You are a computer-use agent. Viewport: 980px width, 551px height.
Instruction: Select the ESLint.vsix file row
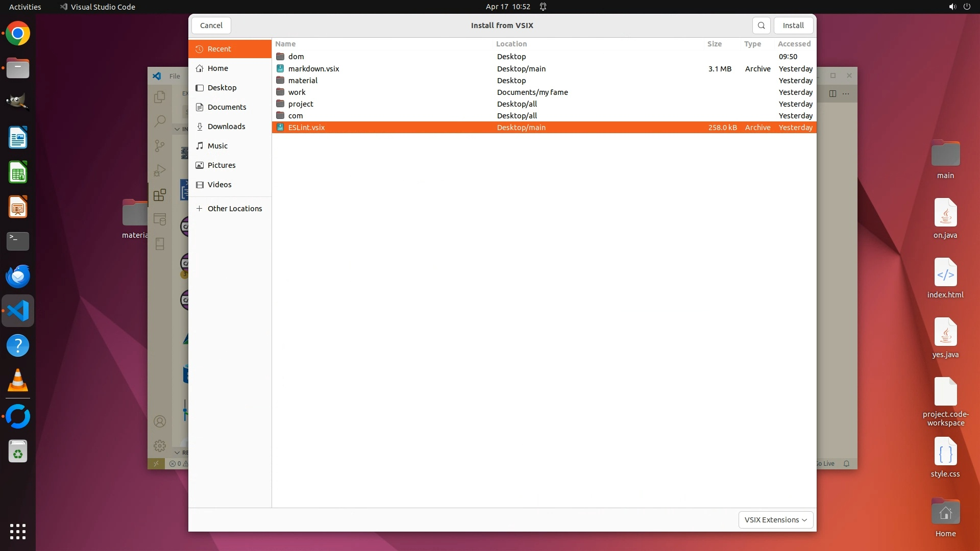click(x=306, y=128)
